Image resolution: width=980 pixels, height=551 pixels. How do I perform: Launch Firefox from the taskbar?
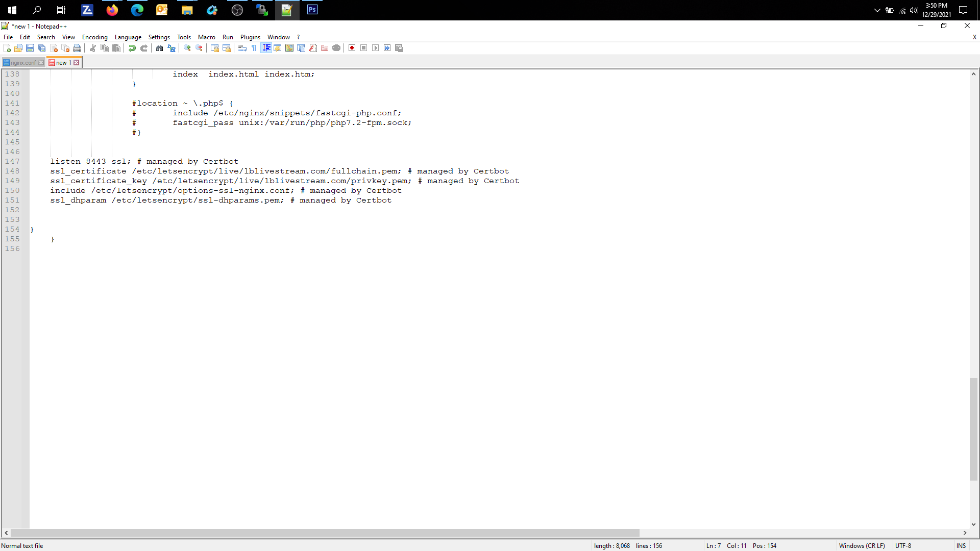point(112,10)
